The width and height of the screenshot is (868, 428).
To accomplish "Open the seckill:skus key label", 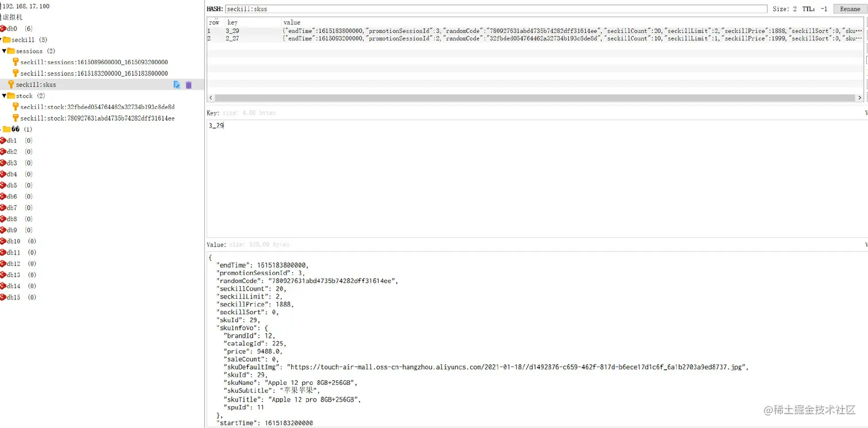I will click(x=36, y=84).
